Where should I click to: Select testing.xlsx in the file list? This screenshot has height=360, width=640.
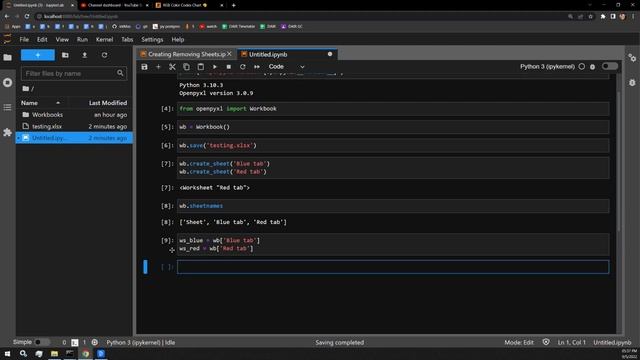[x=74, y=127]
